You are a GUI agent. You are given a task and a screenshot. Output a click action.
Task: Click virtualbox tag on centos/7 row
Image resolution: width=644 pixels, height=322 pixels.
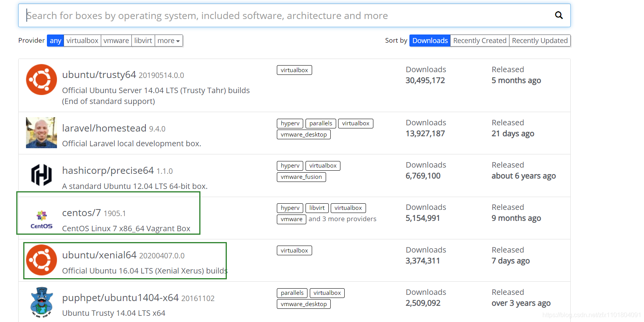[348, 208]
